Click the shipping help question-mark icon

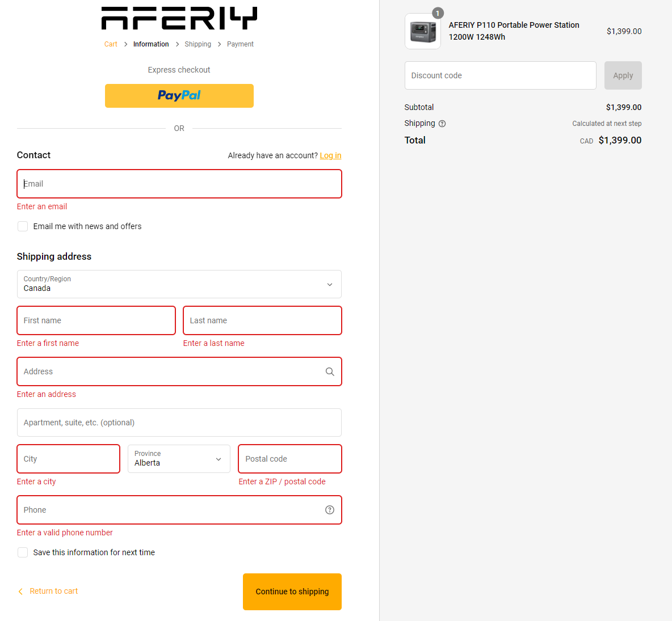442,124
